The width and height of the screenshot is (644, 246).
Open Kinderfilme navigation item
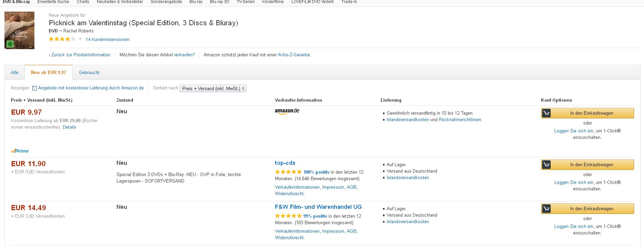click(273, 2)
